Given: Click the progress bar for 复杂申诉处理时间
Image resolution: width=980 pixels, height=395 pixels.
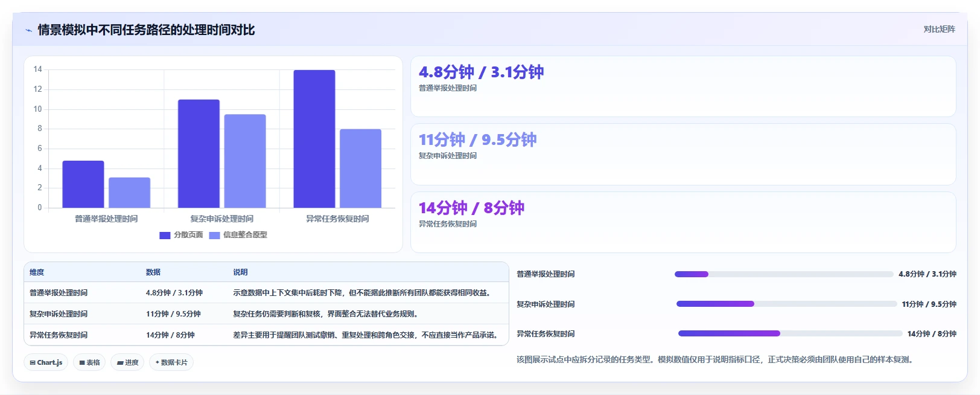Looking at the screenshot, I should (786, 304).
